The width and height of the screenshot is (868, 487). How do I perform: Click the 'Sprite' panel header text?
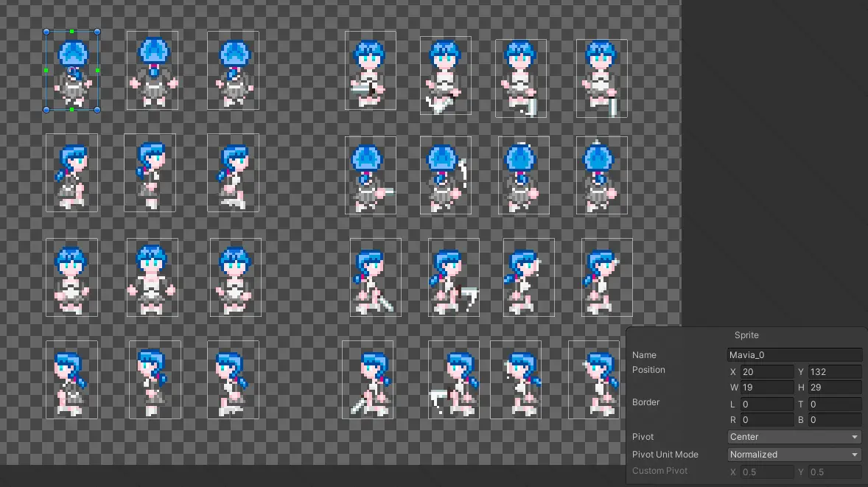[x=746, y=335]
